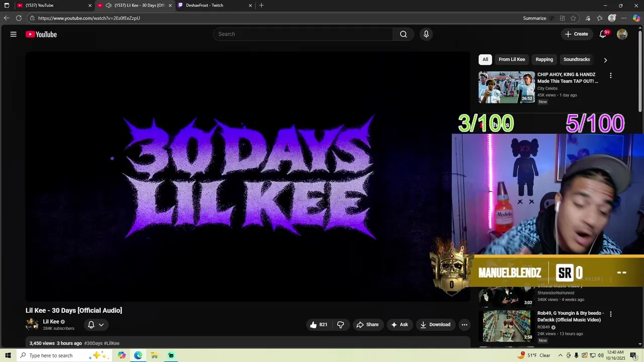
Task: Open the YouTube guide hamburger menu
Action: pos(14,34)
